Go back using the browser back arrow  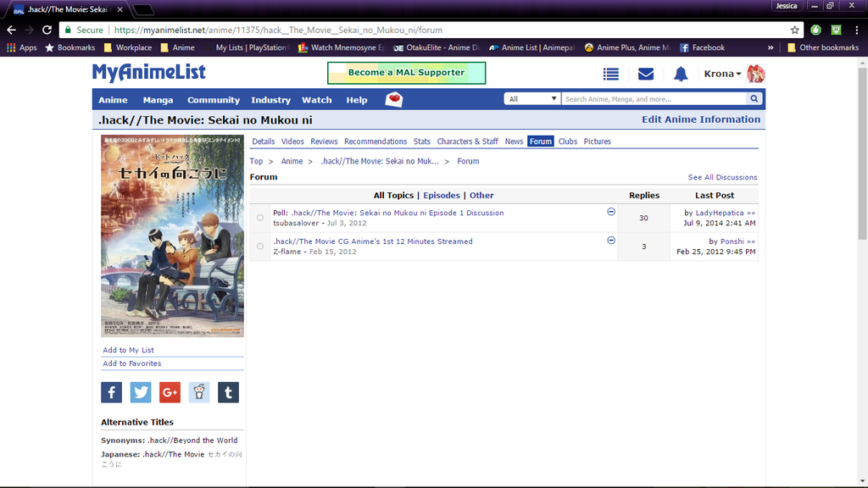12,30
